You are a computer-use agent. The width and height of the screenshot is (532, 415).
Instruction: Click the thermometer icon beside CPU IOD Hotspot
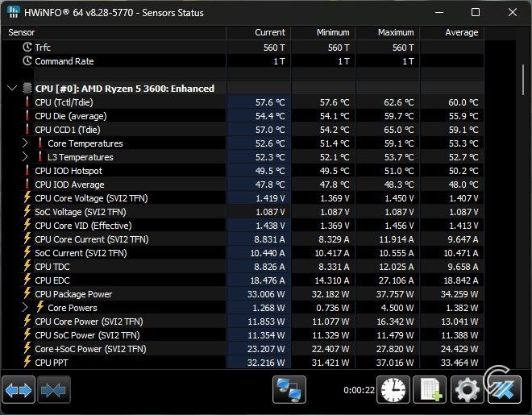click(27, 171)
